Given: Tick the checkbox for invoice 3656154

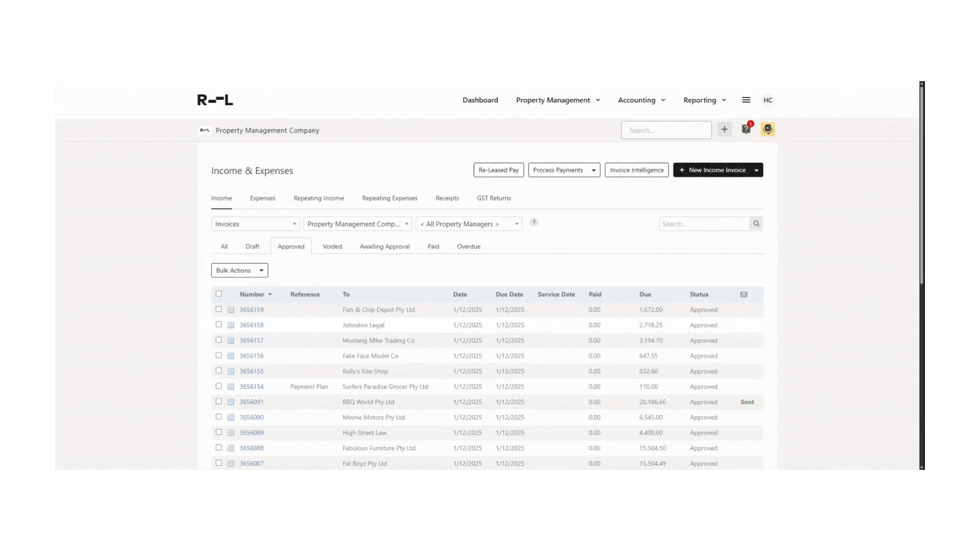Looking at the screenshot, I should (x=218, y=386).
